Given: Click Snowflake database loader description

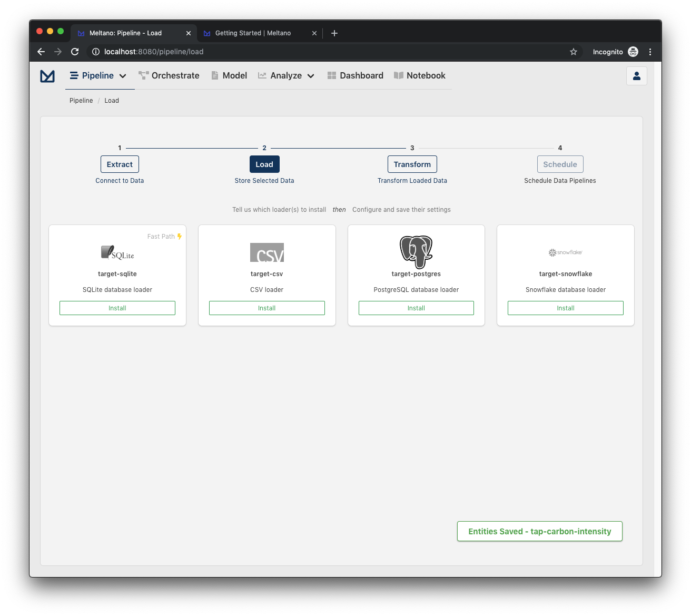Looking at the screenshot, I should click(x=566, y=290).
